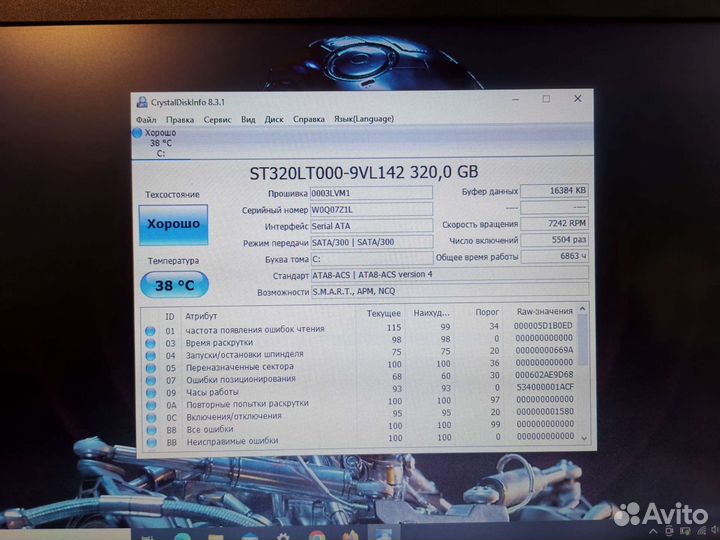720x540 pixels.
Task: Click raw value 000005D1B0ED
Action: click(x=543, y=326)
